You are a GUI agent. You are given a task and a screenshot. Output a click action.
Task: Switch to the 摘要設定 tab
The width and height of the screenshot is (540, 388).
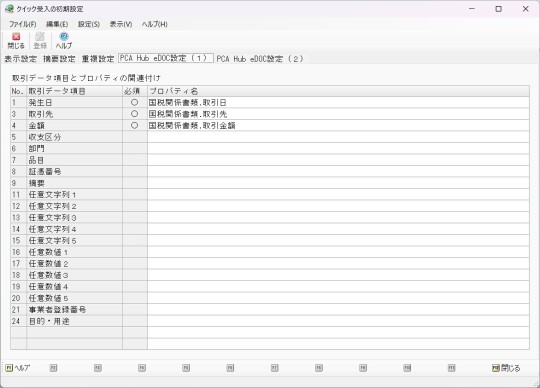pyautogui.click(x=59, y=59)
